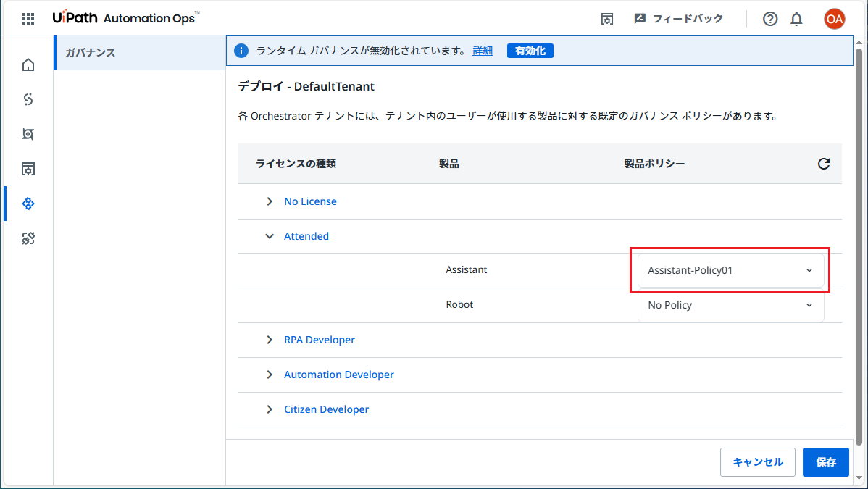Click the UiPath Automation Ops logo

126,17
